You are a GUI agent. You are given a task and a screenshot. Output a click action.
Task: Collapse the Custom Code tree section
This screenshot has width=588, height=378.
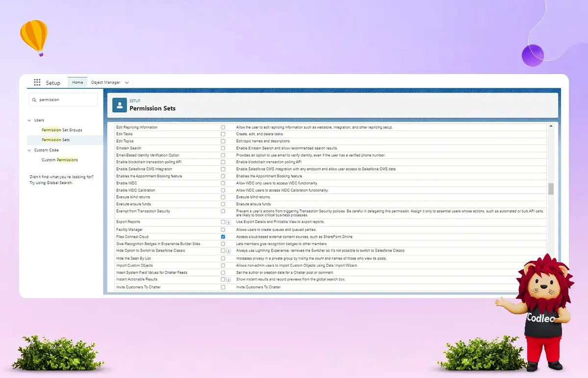click(29, 150)
